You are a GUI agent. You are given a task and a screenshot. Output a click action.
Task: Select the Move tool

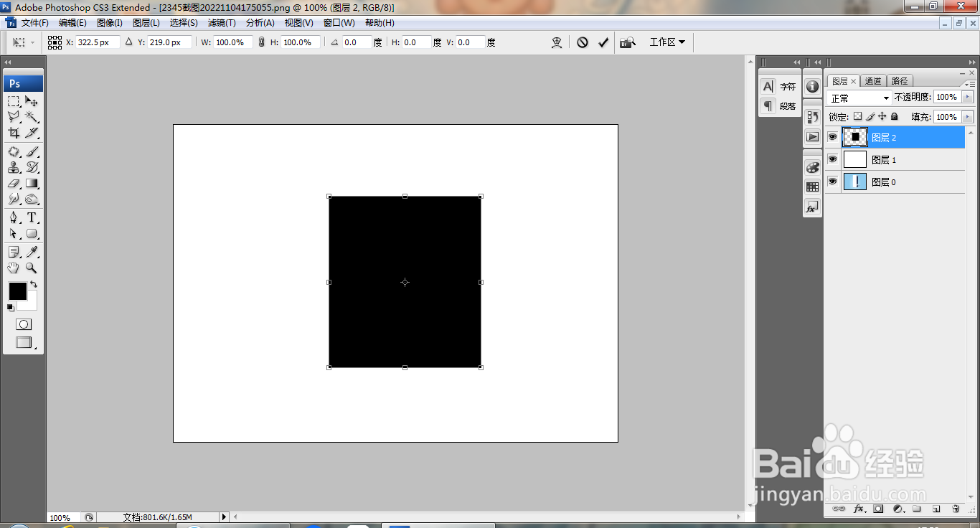(x=32, y=101)
